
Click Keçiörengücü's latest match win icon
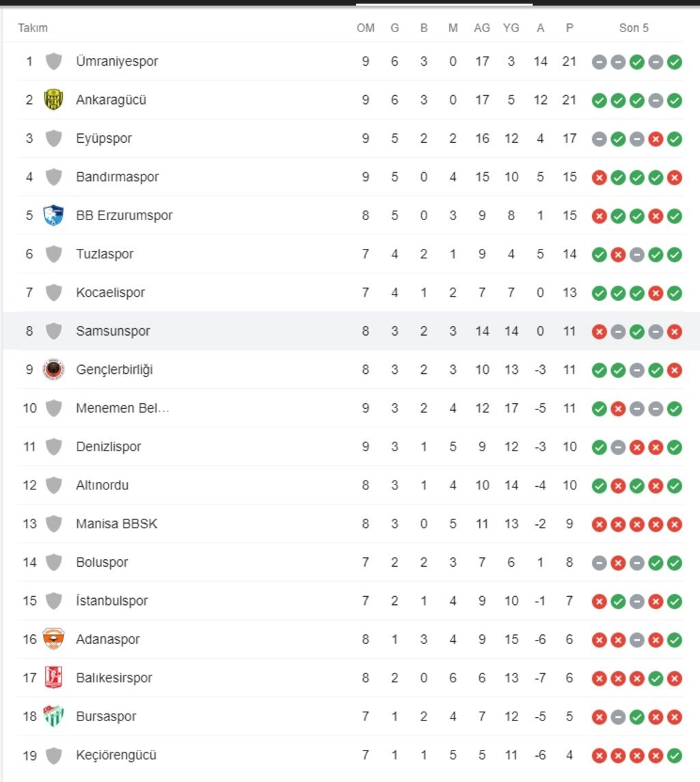[675, 755]
